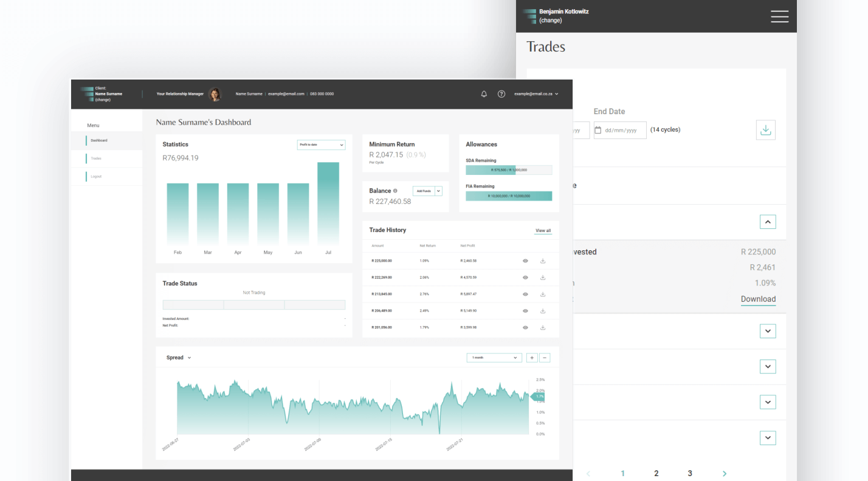Show details for the R 213,845.00 trade
Viewport: 868px width, 481px height.
pos(525,294)
